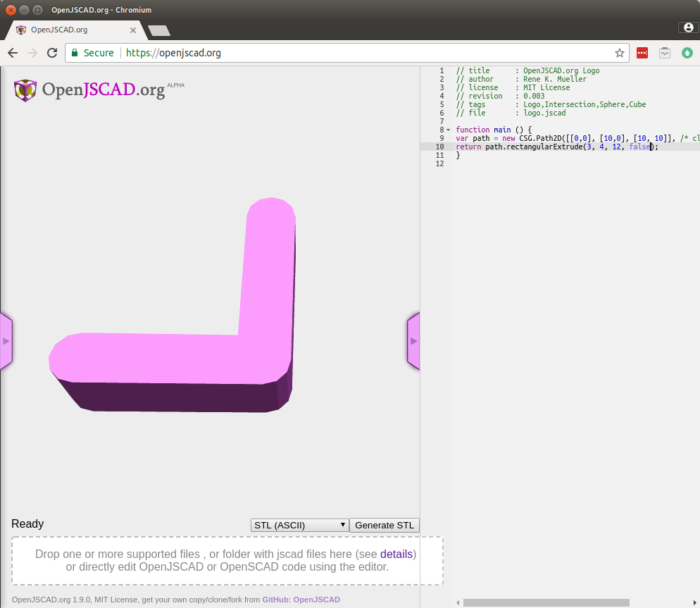This screenshot has height=608, width=700.
Task: Click the logo.jscad file comment line
Action: pyautogui.click(x=511, y=113)
